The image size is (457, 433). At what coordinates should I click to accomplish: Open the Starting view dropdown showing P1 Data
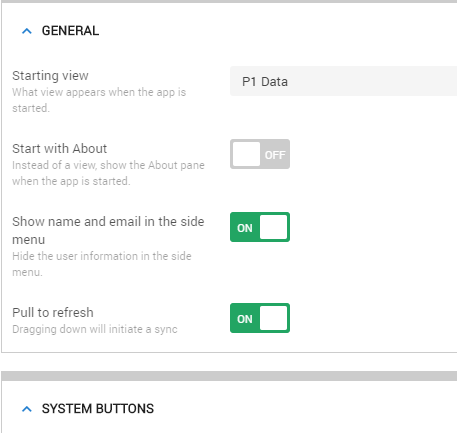click(x=343, y=81)
